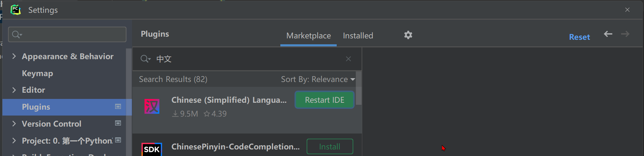Viewport: 644px width, 156px height.
Task: Click the plugin search magnifier icon
Action: [x=145, y=59]
